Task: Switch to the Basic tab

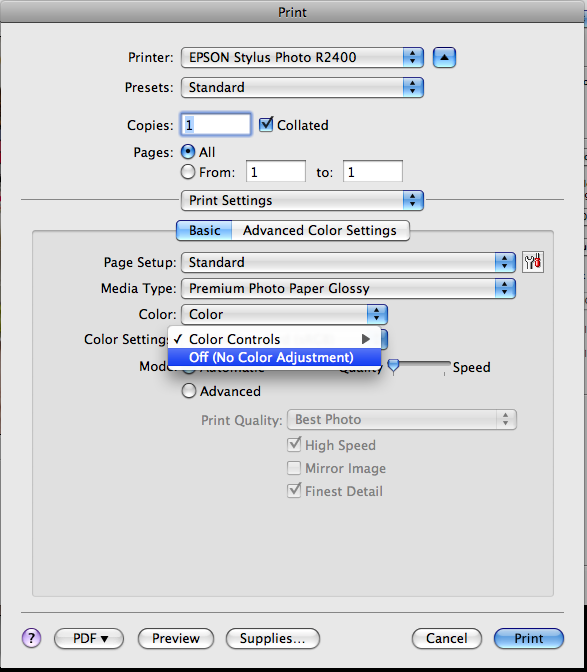Action: click(204, 231)
